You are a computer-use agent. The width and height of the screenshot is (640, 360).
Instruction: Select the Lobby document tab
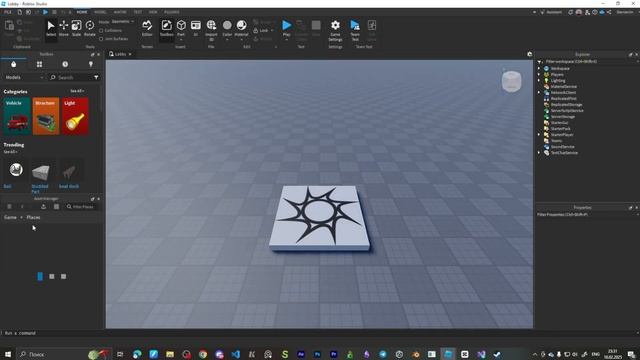[x=120, y=54]
